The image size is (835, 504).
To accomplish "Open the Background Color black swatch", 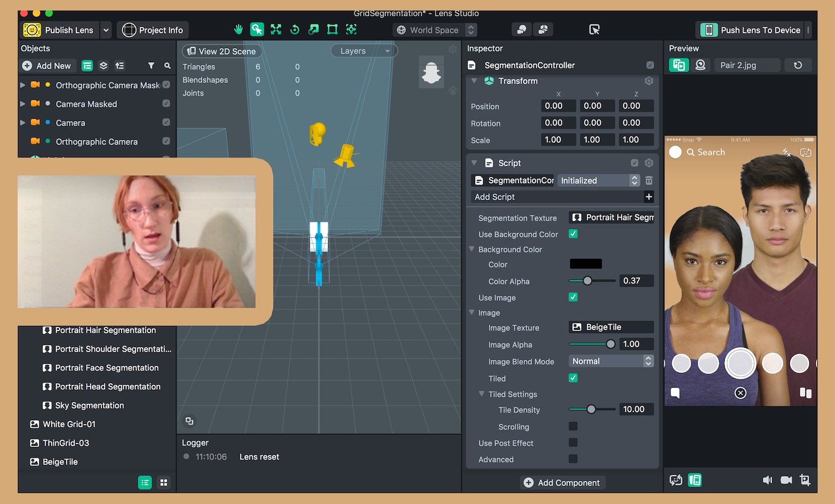I will click(586, 264).
